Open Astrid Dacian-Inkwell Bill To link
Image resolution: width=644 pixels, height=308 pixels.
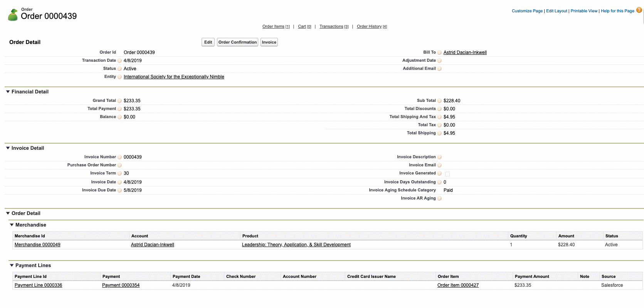(x=465, y=52)
